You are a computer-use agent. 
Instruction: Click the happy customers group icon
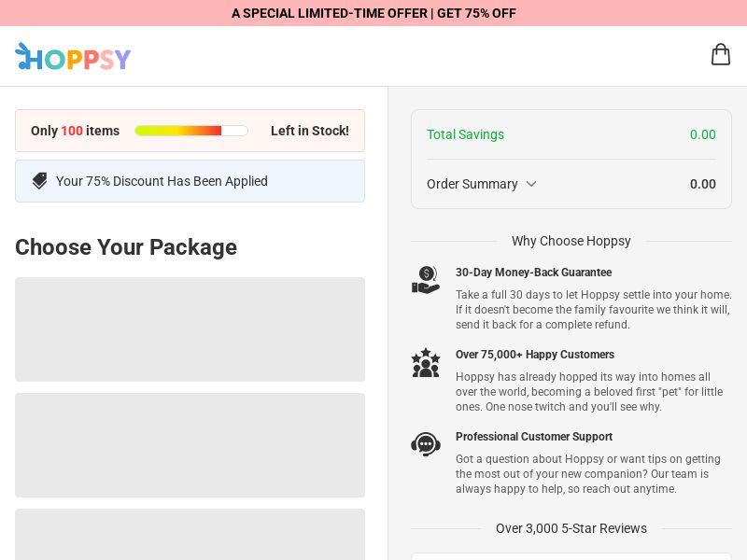click(426, 362)
